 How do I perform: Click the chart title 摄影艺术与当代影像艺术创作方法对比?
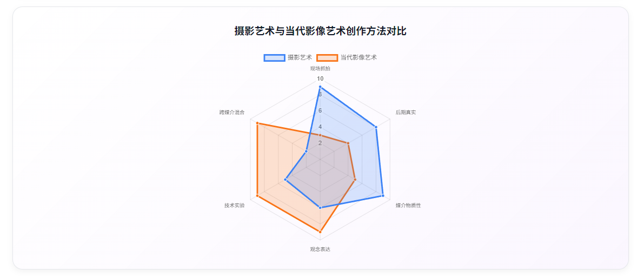tap(320, 31)
